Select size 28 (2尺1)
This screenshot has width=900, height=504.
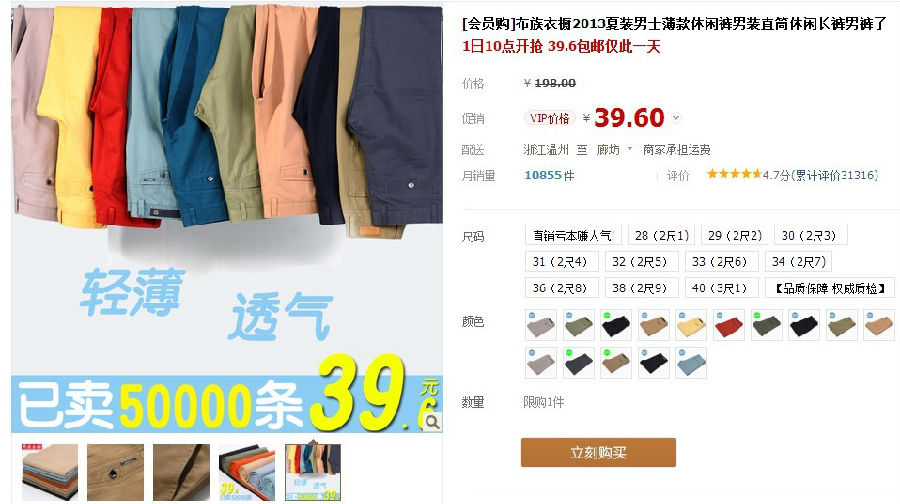(x=662, y=235)
